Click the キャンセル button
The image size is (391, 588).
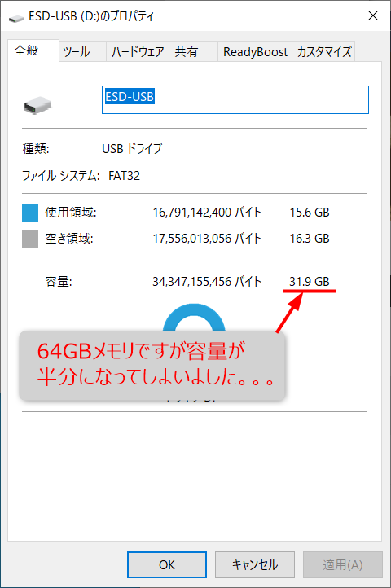[x=255, y=564]
